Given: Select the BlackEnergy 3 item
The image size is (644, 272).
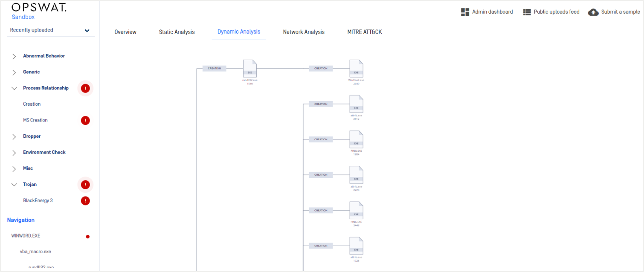Looking at the screenshot, I should (38, 200).
